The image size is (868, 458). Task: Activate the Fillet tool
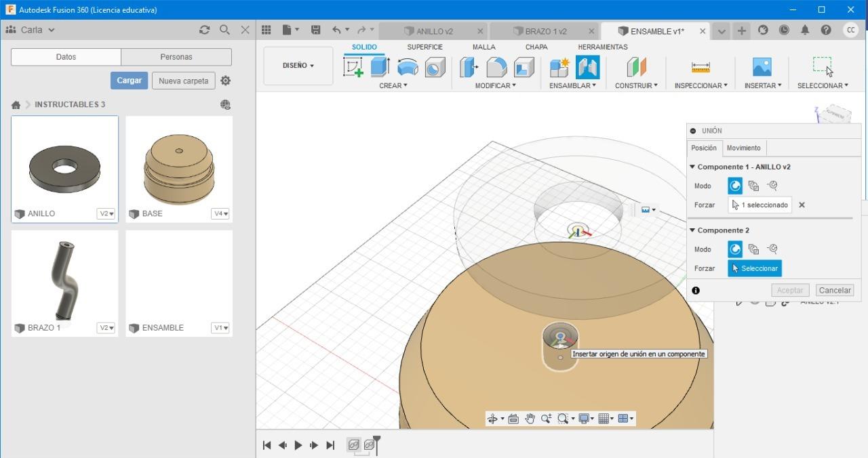point(496,67)
